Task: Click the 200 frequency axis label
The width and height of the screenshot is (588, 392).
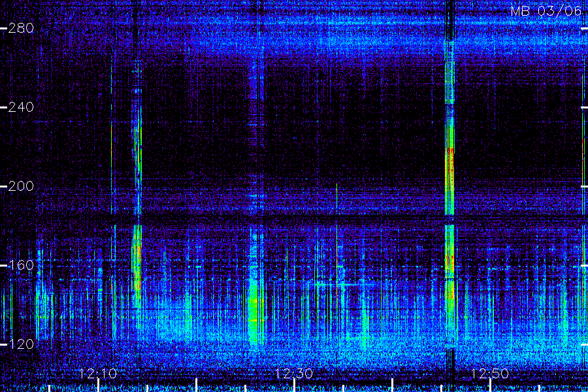Action: 21,186
